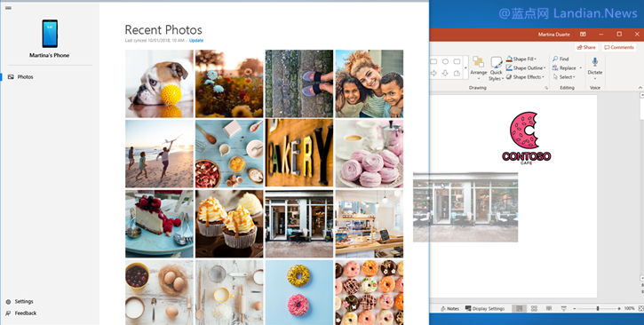This screenshot has height=325, width=644.
Task: Click zoom in plus button
Action: (619, 309)
